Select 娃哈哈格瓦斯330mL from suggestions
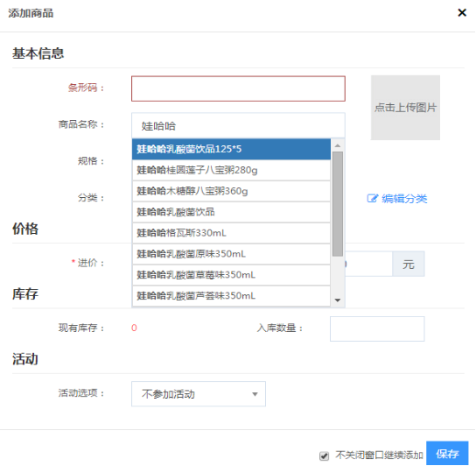The image size is (476, 466). pyautogui.click(x=231, y=233)
